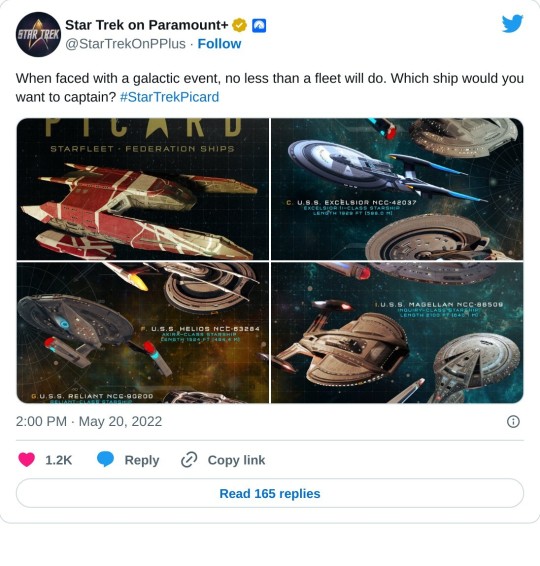
Task: Click the chain link copy icon
Action: [x=189, y=460]
